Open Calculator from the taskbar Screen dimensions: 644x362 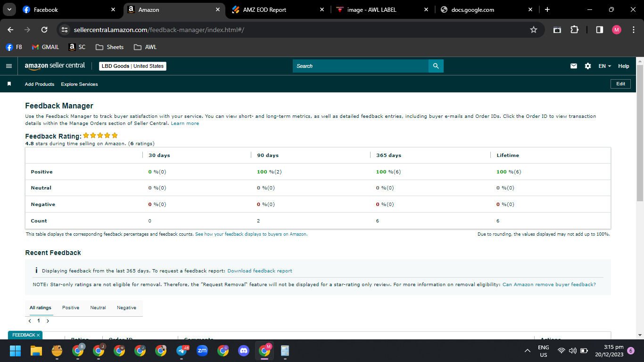(285, 351)
